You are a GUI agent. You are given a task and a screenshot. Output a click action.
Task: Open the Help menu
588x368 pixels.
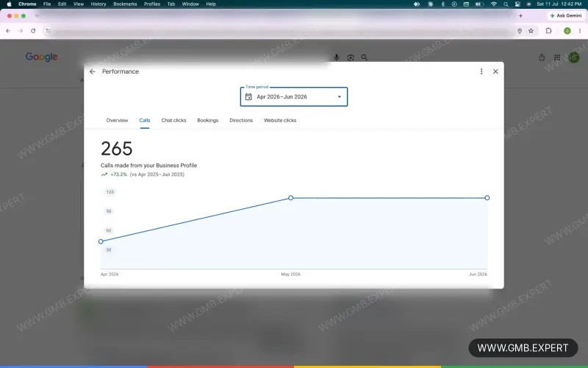click(x=211, y=4)
